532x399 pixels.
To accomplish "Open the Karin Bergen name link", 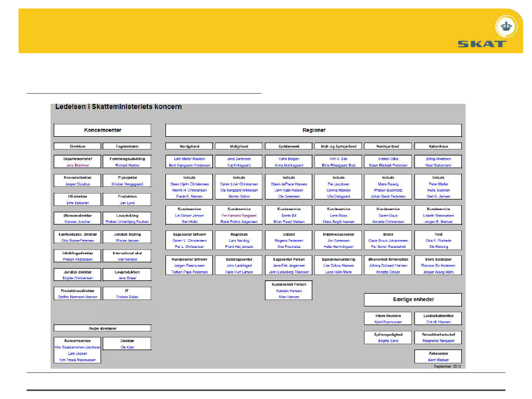I will click(x=289, y=159).
